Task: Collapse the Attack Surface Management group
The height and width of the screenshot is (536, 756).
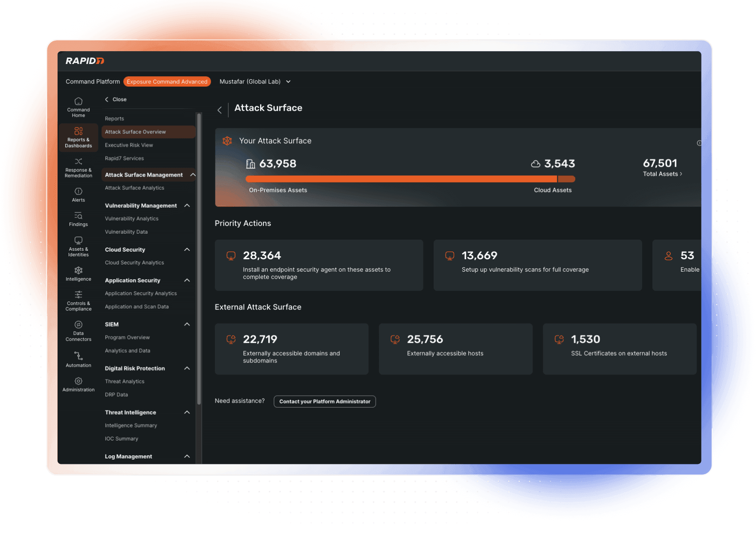Action: pyautogui.click(x=193, y=175)
